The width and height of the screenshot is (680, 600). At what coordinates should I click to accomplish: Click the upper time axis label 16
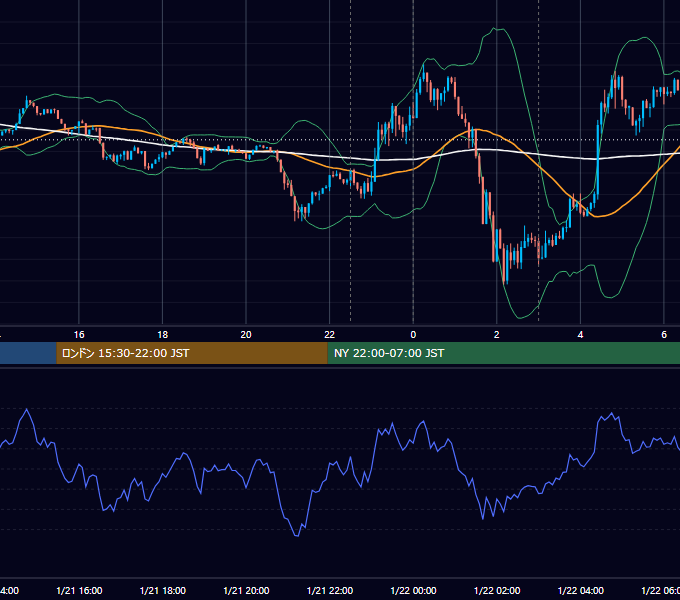pos(79,335)
